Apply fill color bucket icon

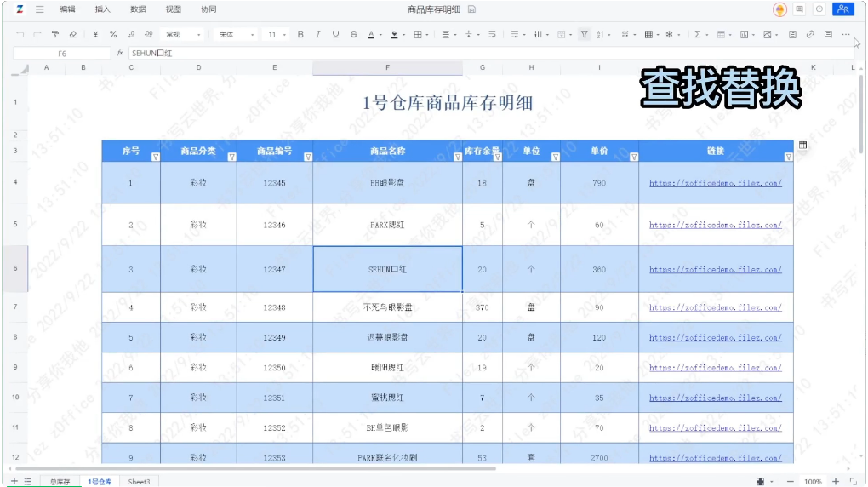pyautogui.click(x=394, y=34)
